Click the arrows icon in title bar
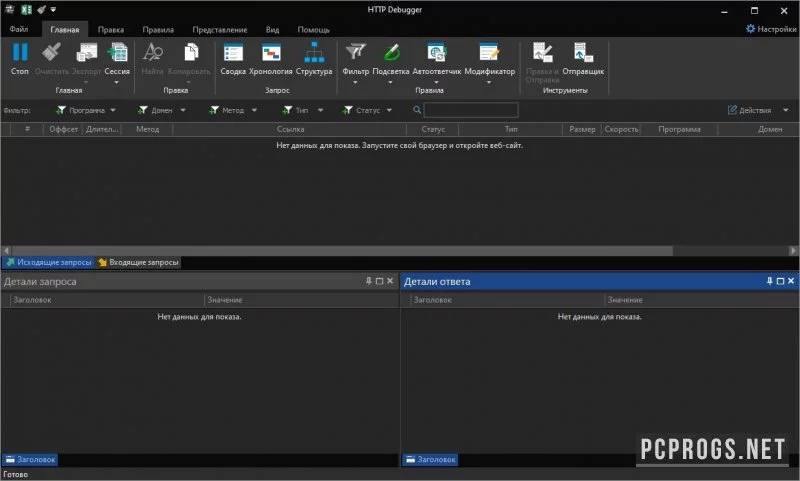 pos(9,9)
